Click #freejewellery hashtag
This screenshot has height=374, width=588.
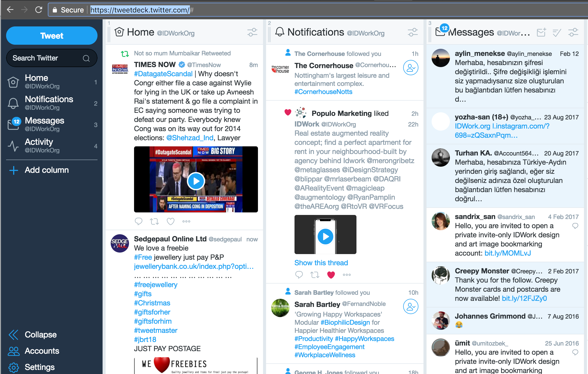pyautogui.click(x=156, y=285)
